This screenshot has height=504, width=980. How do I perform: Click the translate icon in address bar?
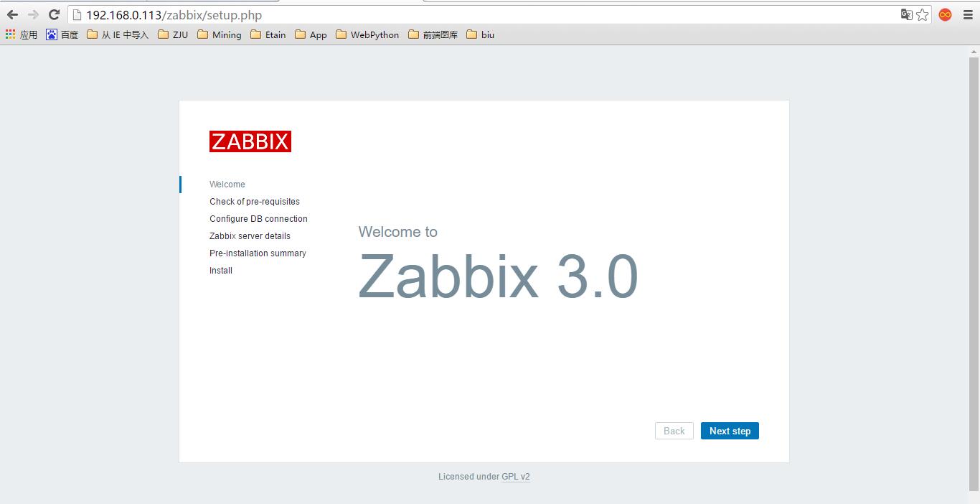coord(906,14)
